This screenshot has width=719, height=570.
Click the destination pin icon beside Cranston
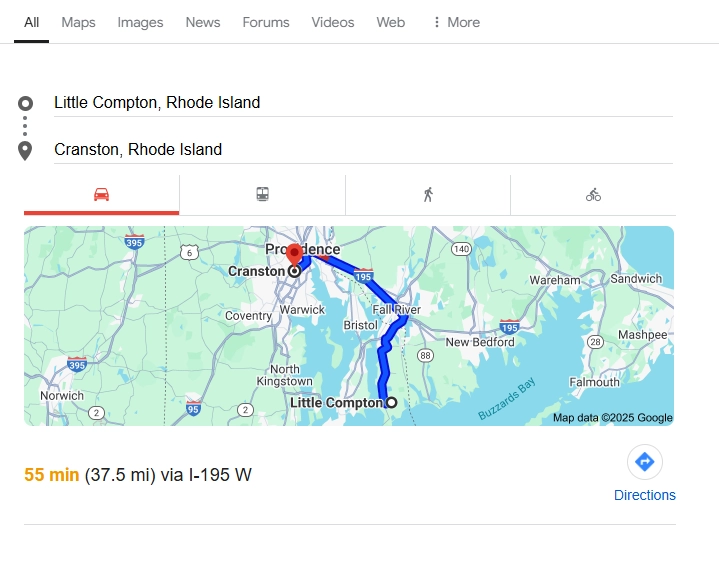tap(26, 150)
